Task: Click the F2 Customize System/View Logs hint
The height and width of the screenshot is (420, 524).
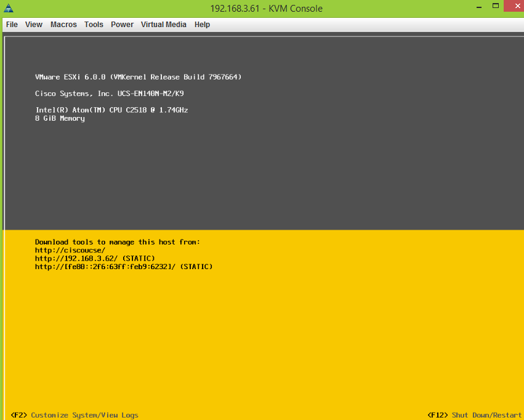Action: click(x=74, y=415)
